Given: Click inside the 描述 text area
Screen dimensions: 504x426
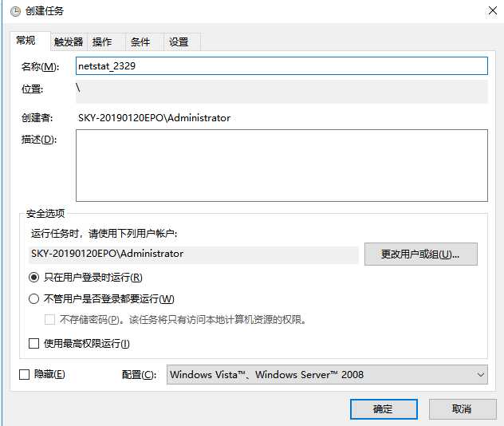Looking at the screenshot, I should [282, 165].
